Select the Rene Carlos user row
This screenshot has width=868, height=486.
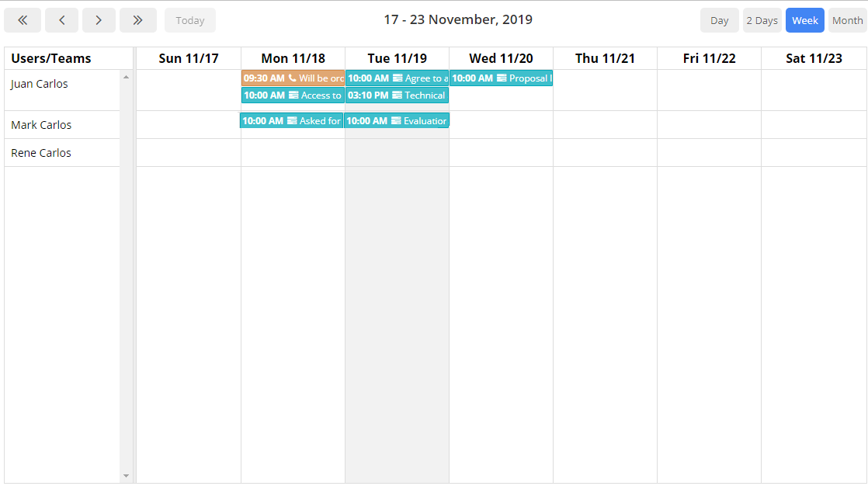(x=40, y=153)
